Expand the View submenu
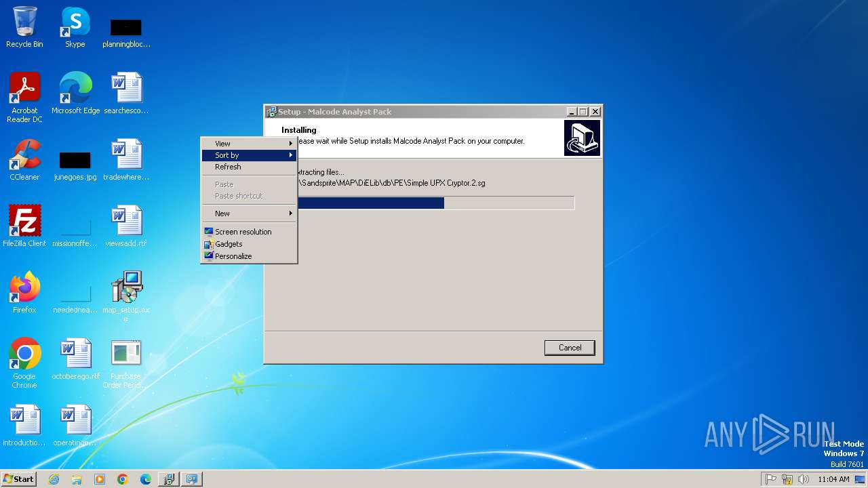Viewport: 868px width, 488px height. [x=249, y=144]
